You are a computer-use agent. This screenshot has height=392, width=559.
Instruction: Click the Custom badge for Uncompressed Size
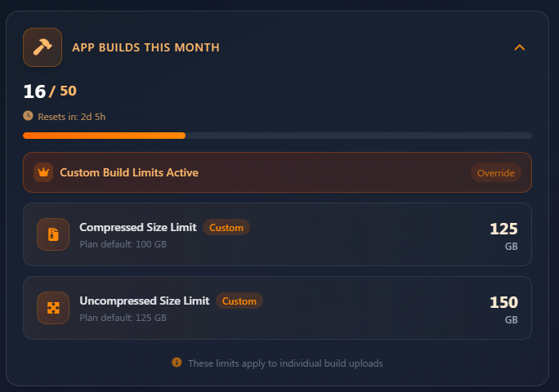[239, 301]
